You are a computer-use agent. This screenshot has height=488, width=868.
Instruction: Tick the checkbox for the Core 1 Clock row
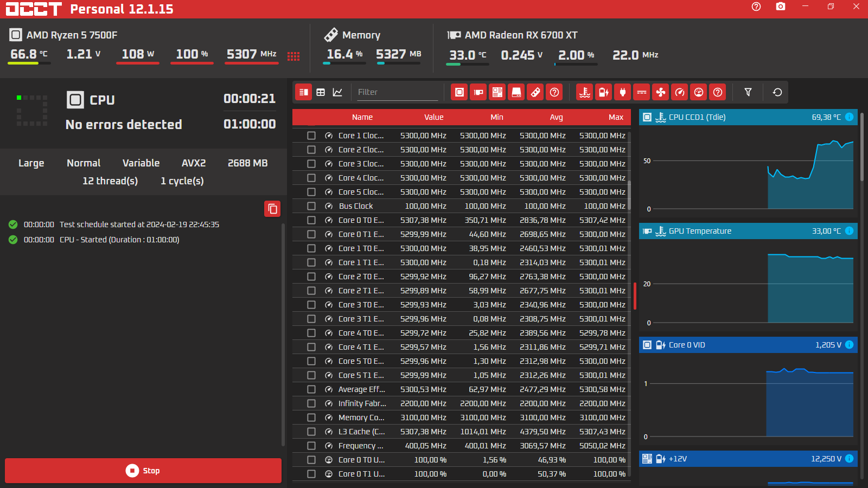coord(311,136)
